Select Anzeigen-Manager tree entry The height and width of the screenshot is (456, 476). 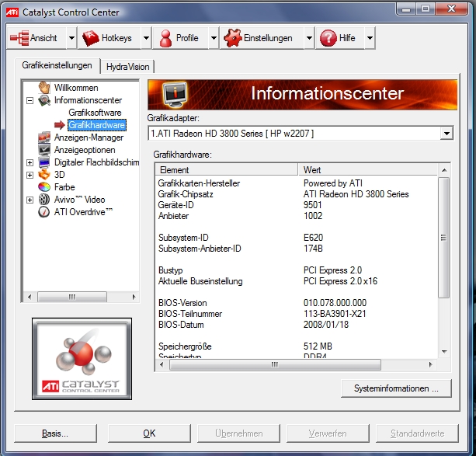pyautogui.click(x=89, y=137)
